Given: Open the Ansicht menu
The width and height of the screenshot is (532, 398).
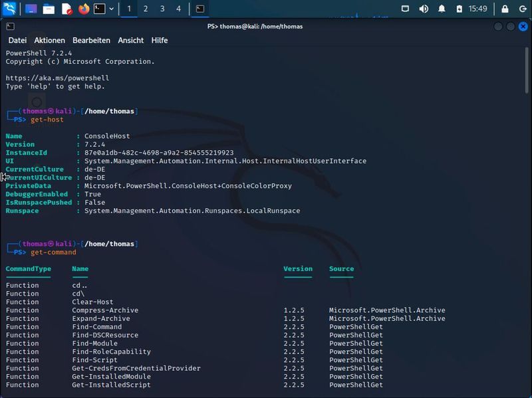Looking at the screenshot, I should tap(130, 41).
